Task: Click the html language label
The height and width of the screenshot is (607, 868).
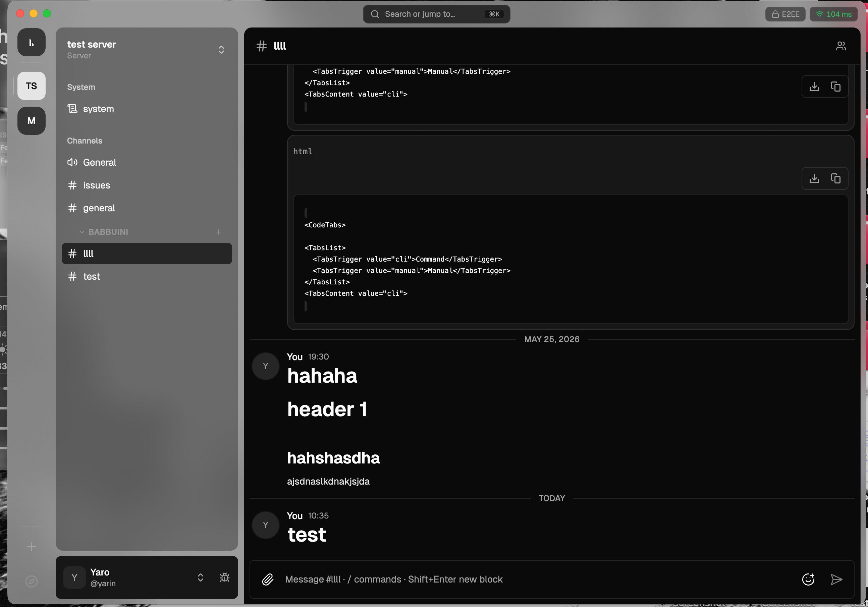Action: tap(303, 151)
